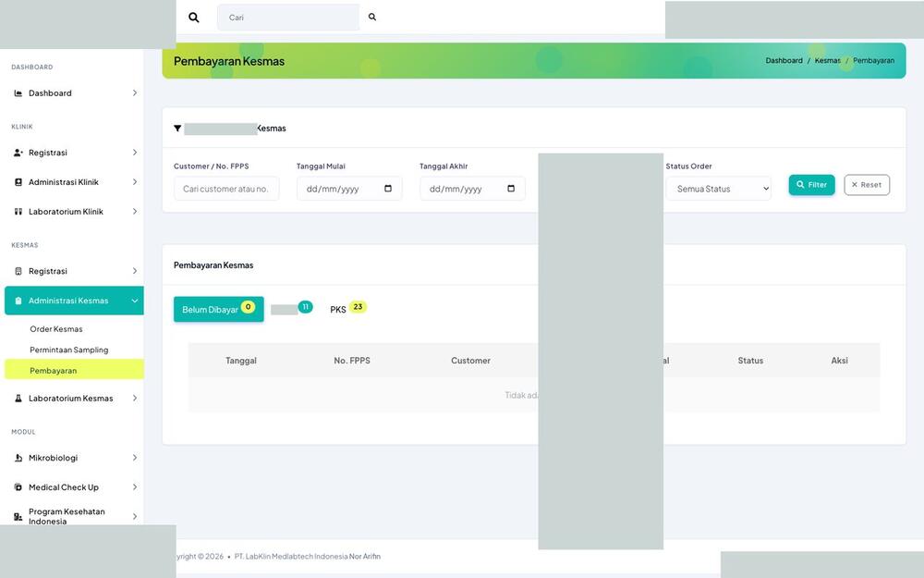Go to Dashboard via breadcrumb link
924x578 pixels.
tap(784, 61)
